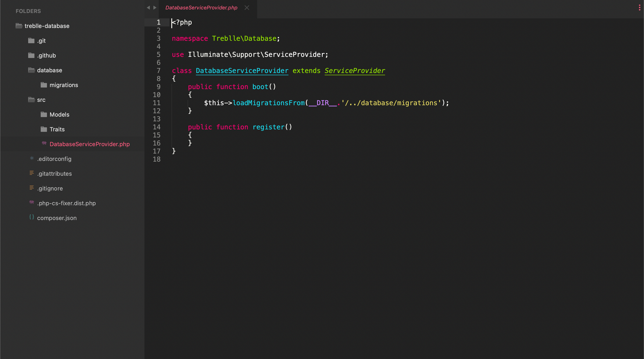The image size is (644, 359).
Task: Collapse the src folder via its icon
Action: point(31,100)
